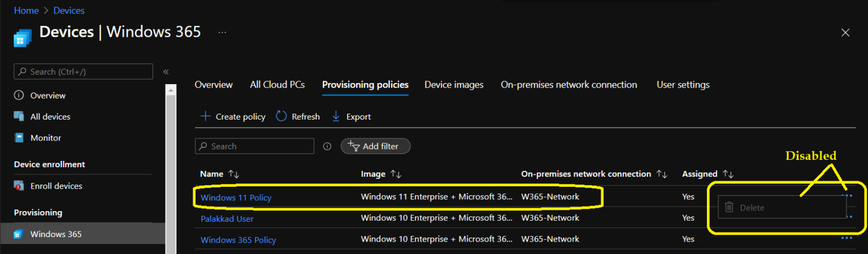Click W365-Network in Palakkad User row
This screenshot has width=868, height=254.
[x=550, y=217]
